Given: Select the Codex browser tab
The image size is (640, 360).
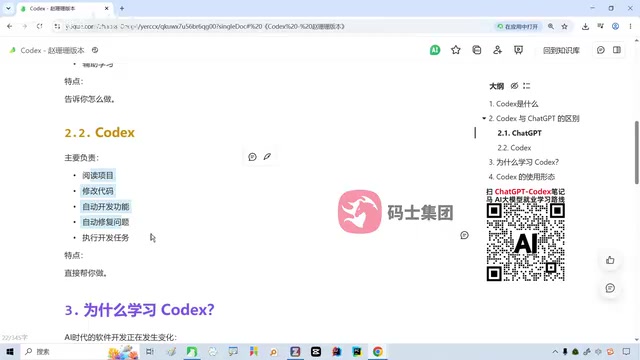Looking at the screenshot, I should 65,9.
